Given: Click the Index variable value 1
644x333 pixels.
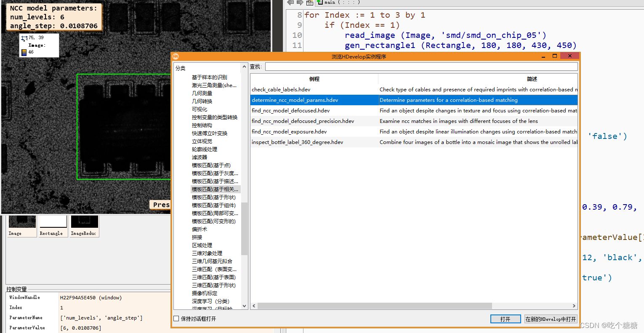Looking at the screenshot, I should [x=61, y=308].
